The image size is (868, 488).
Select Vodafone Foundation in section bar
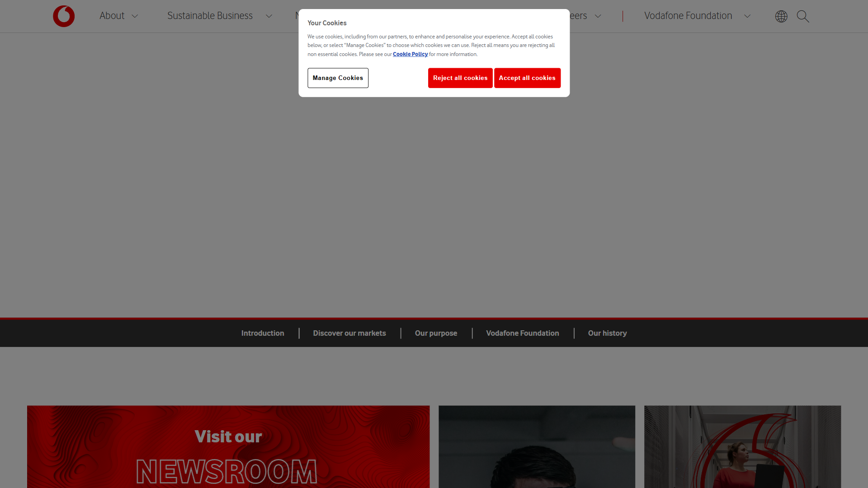click(523, 333)
